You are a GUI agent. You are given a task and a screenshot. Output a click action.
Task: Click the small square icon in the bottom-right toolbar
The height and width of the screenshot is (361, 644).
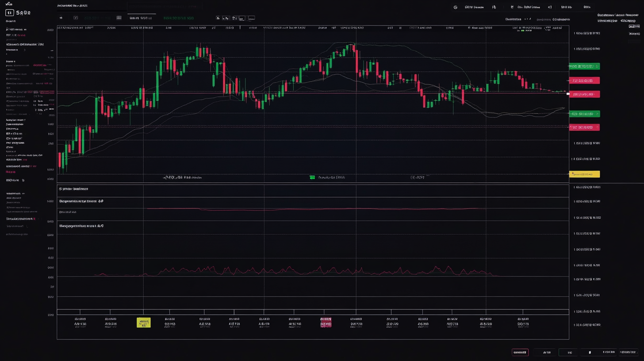pos(590,352)
